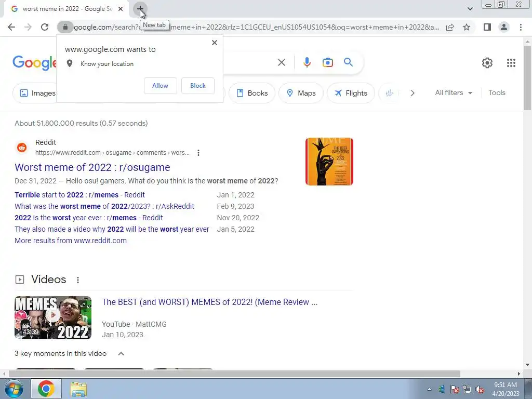Open Google quick settings gear

[487, 63]
